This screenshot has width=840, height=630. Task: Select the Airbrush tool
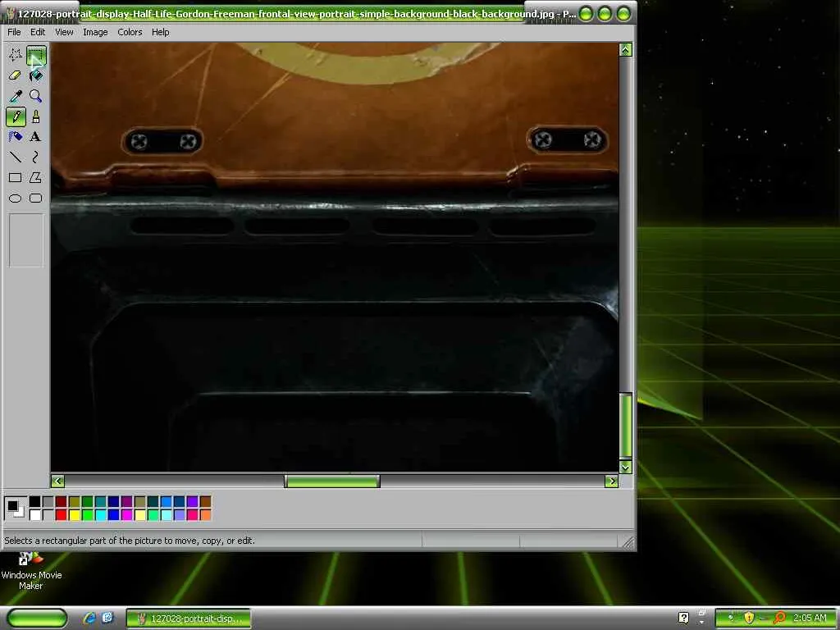pos(16,137)
